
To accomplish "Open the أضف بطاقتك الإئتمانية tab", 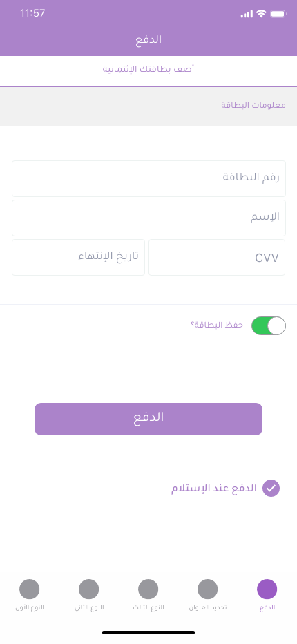I will point(148,69).
